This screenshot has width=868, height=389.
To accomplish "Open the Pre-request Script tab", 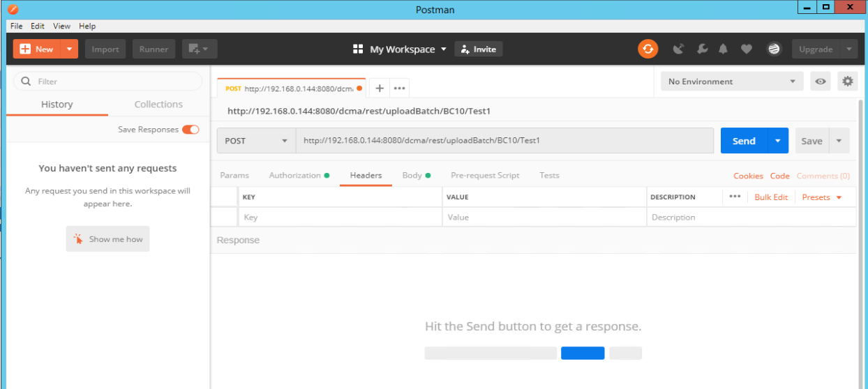I will [x=485, y=175].
